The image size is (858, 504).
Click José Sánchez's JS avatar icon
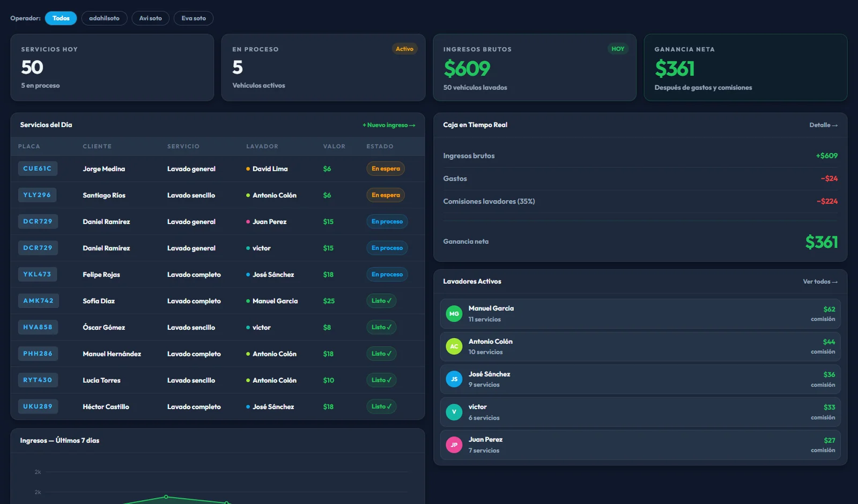(x=454, y=379)
